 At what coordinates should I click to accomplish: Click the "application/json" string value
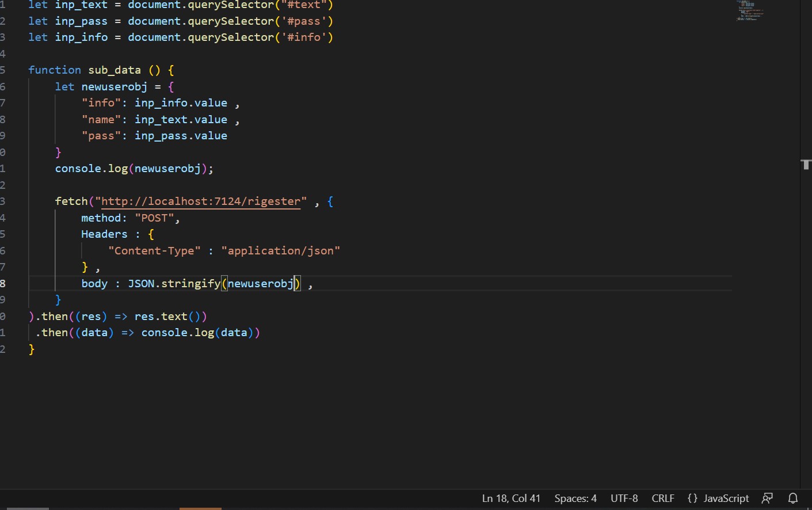[281, 251]
